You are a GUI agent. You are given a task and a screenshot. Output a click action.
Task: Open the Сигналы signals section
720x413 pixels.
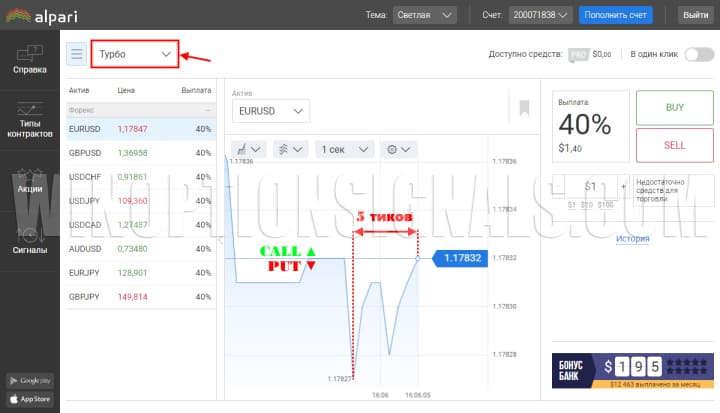[30, 241]
